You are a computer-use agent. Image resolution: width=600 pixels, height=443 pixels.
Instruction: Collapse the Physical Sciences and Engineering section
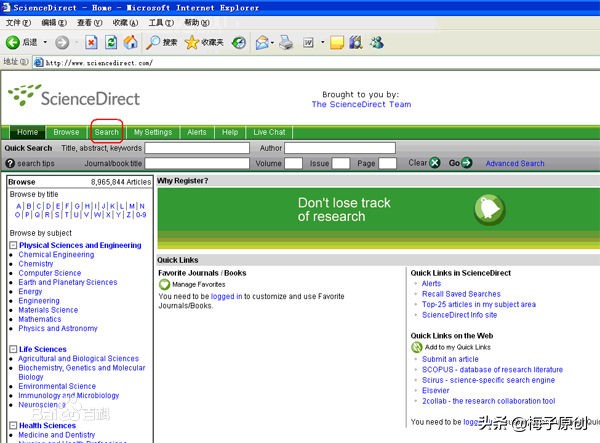point(13,245)
